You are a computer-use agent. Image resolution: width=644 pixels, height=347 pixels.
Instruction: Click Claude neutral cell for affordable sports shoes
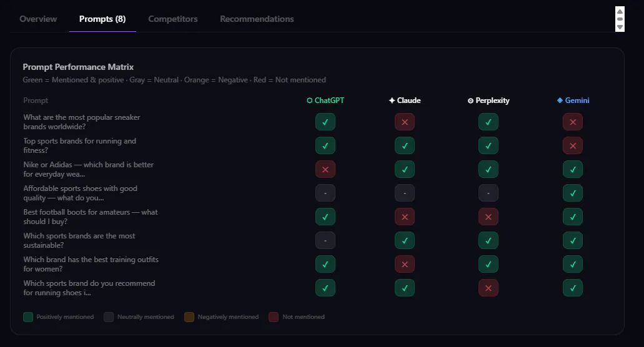pyautogui.click(x=405, y=193)
